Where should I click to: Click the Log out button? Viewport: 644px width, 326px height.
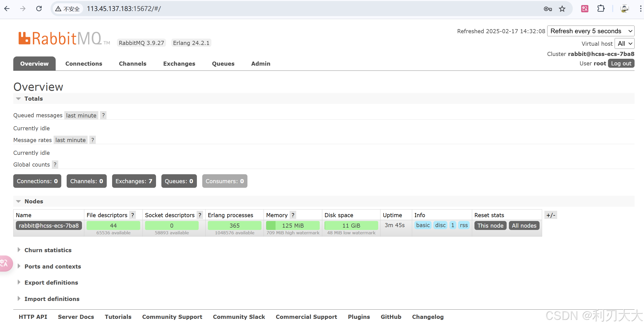pyautogui.click(x=621, y=63)
